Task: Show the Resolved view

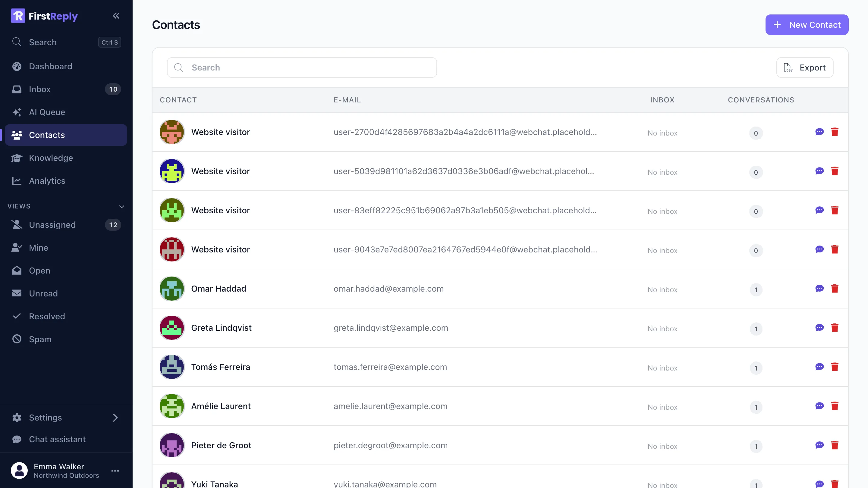Action: 66,316
